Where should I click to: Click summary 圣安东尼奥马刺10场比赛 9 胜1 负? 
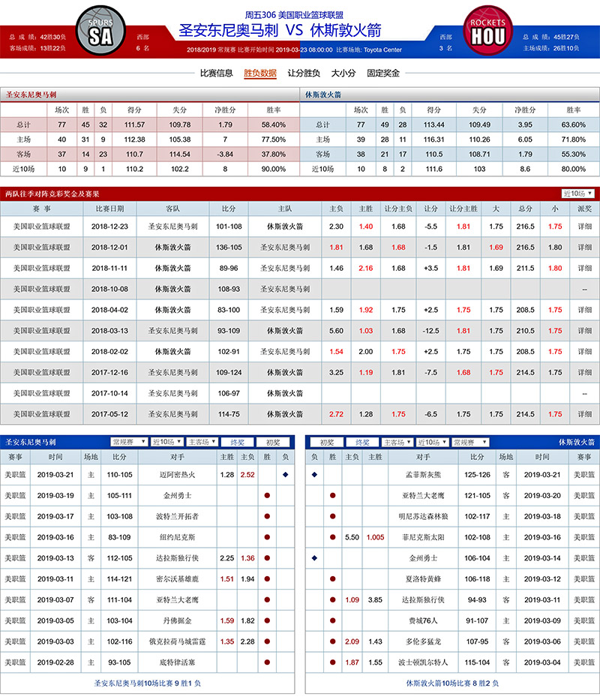coord(147,683)
